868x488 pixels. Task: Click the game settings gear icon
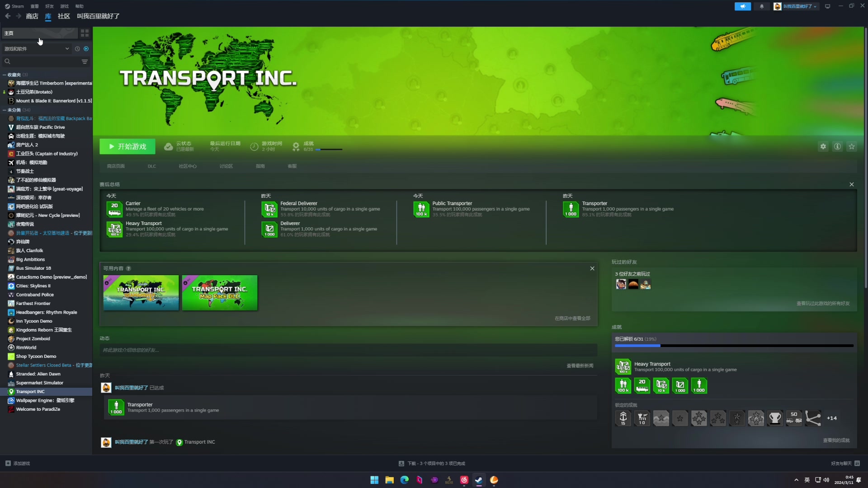pyautogui.click(x=823, y=146)
